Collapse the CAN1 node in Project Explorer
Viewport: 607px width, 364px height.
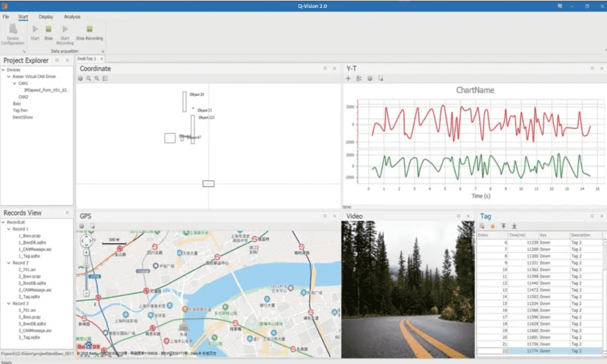pyautogui.click(x=15, y=83)
